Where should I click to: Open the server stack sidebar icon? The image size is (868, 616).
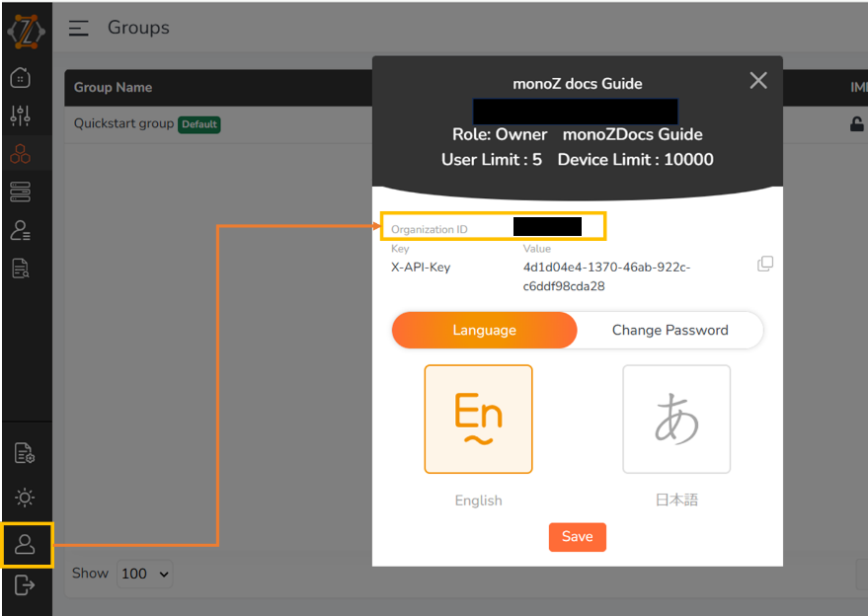21,192
